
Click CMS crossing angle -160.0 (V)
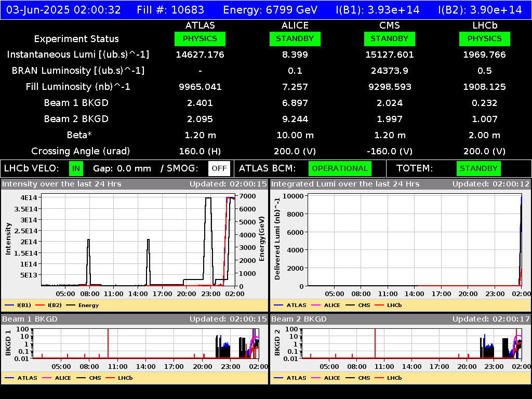390,151
